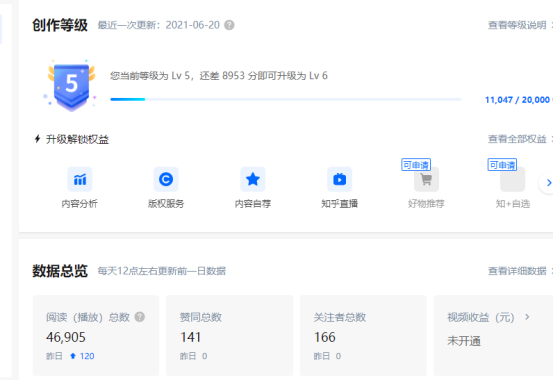Open the 版权服务 copyright icon
The height and width of the screenshot is (381, 554).
click(166, 179)
